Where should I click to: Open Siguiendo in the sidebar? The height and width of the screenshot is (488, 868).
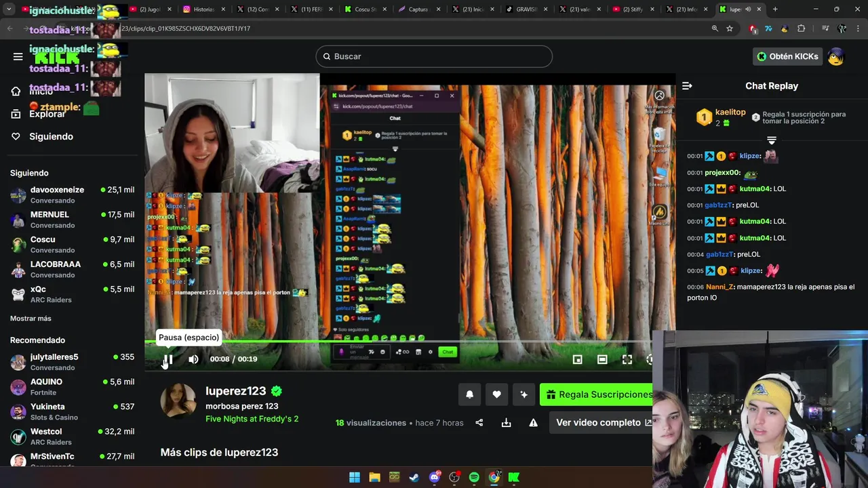coord(42,136)
